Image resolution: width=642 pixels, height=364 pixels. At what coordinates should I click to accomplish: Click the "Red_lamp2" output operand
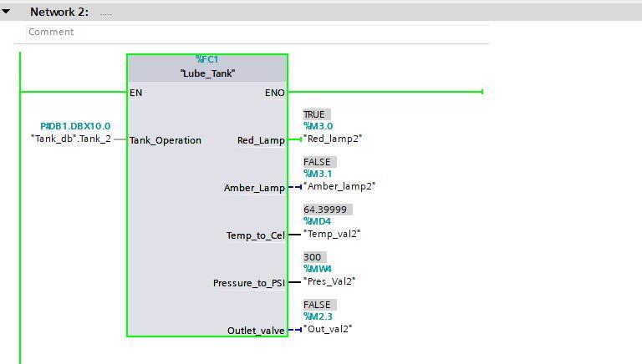[x=333, y=139]
